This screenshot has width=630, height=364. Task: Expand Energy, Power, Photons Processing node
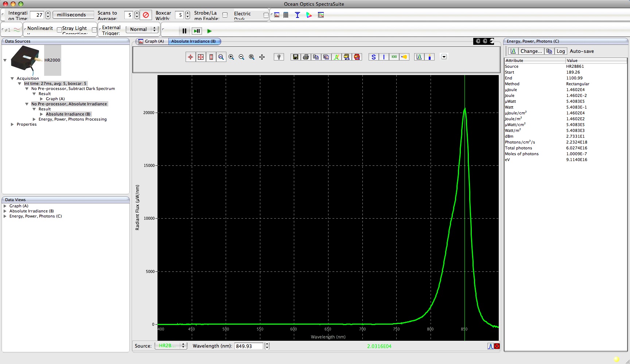click(34, 119)
